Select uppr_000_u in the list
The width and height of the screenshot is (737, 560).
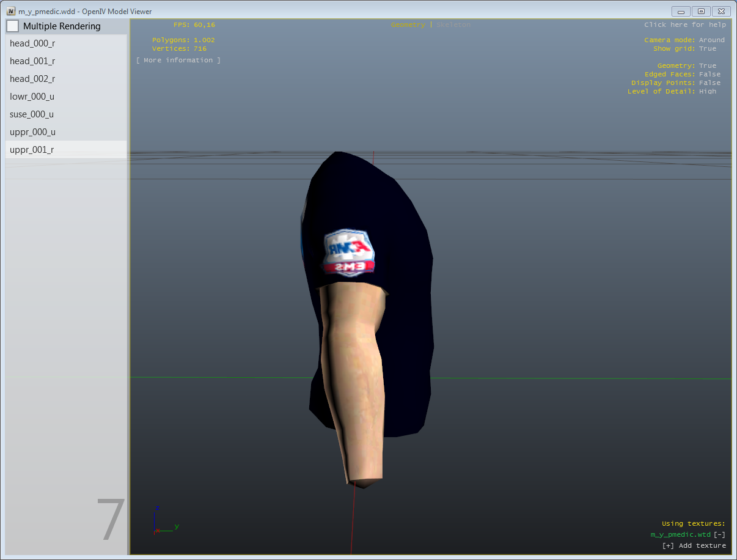[33, 132]
